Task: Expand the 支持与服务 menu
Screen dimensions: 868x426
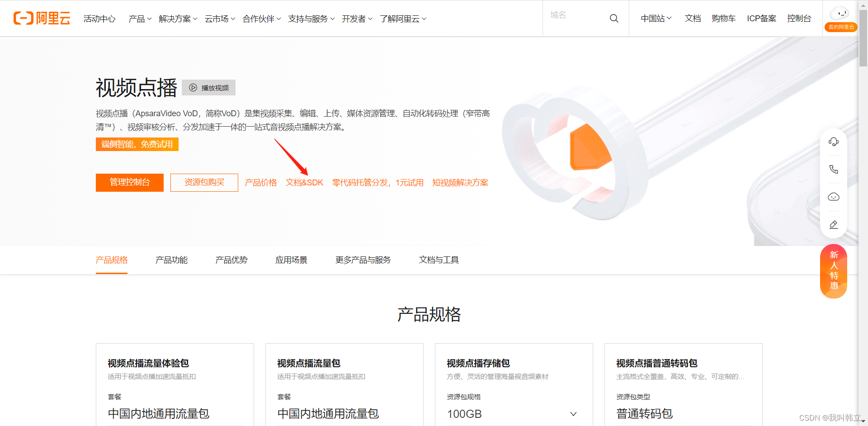Action: pyautogui.click(x=311, y=19)
